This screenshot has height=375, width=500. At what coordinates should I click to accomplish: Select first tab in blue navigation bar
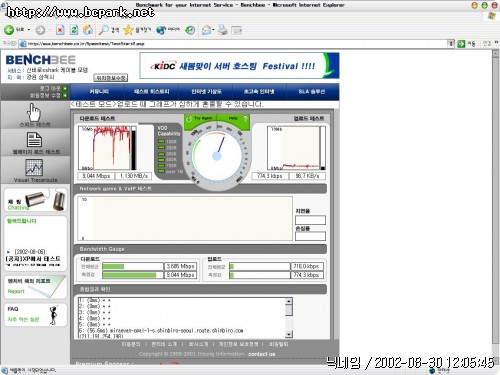[x=99, y=91]
